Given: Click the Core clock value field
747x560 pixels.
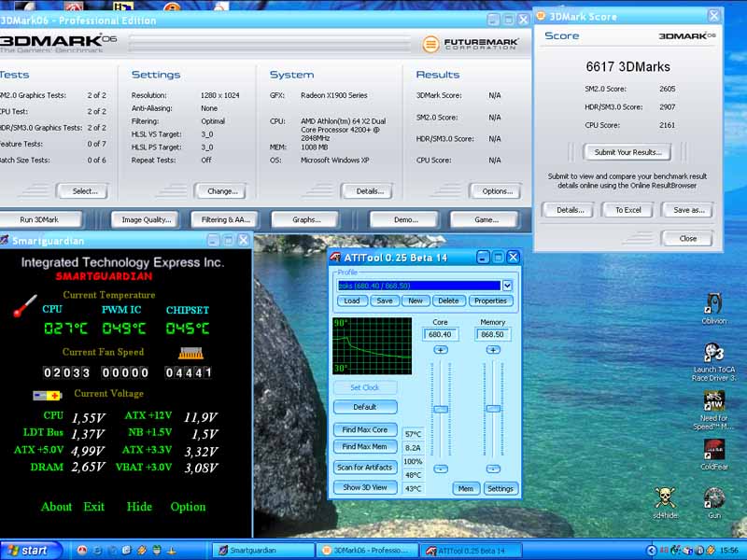Looking at the screenshot, I should (440, 334).
